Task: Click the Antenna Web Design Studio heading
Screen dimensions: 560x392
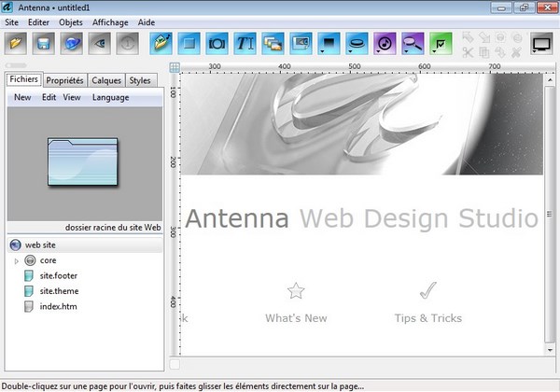Action: (x=361, y=218)
